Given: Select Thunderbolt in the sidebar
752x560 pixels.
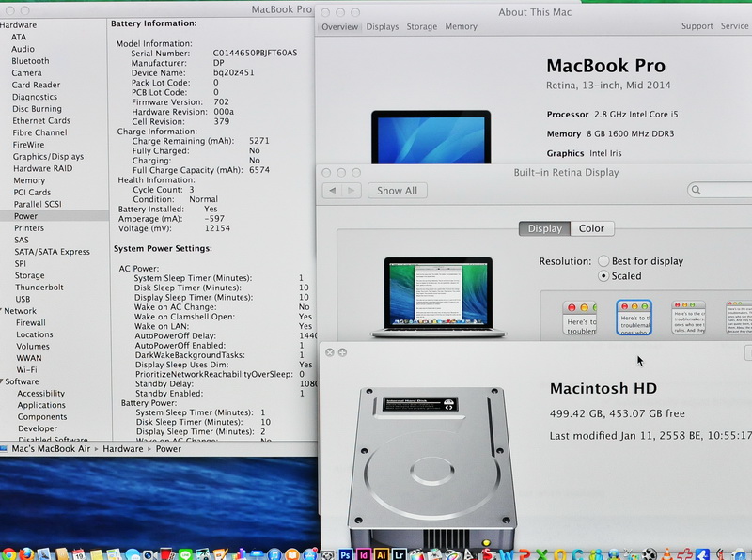Looking at the screenshot, I should (x=39, y=288).
